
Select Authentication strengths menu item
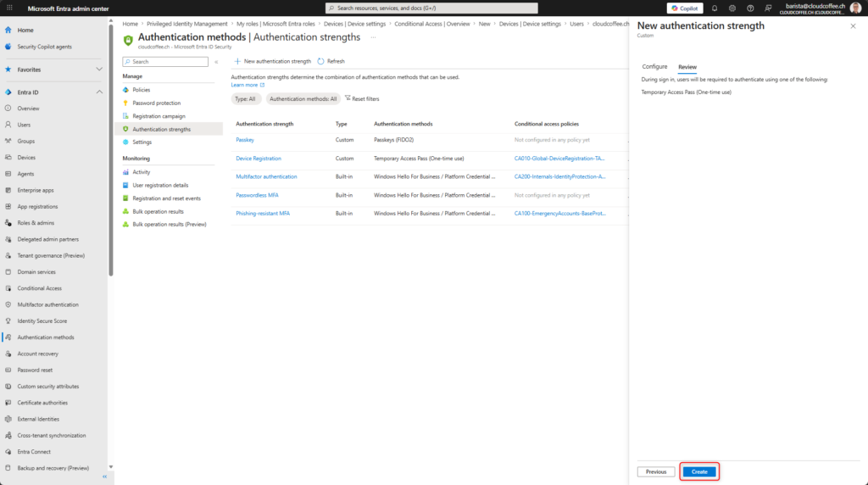(161, 130)
